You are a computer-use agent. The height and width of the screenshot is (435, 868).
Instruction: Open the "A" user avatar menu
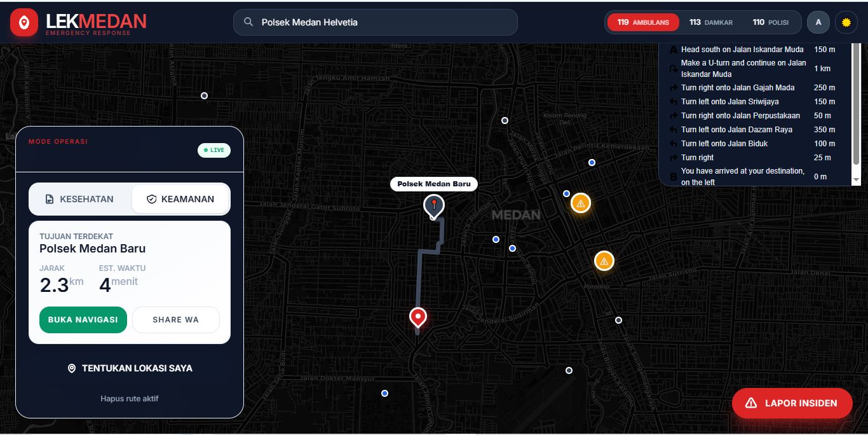[818, 22]
